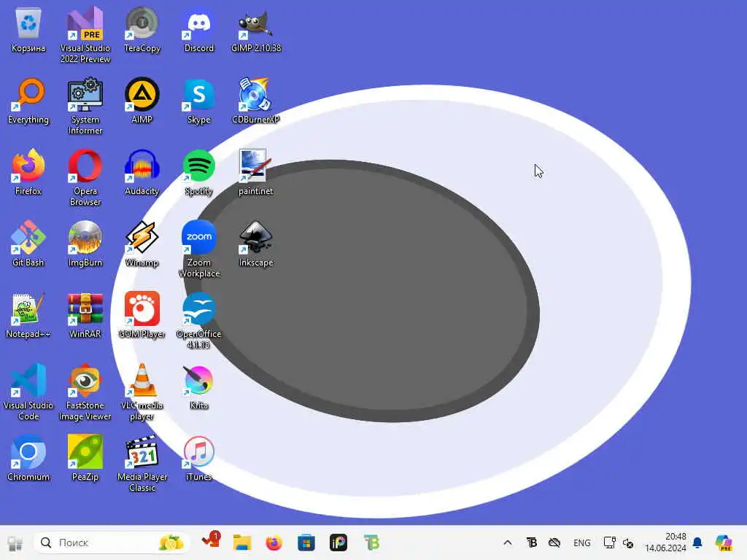Select the paint.net shortcut
Screen dimensions: 747x560
point(256,172)
